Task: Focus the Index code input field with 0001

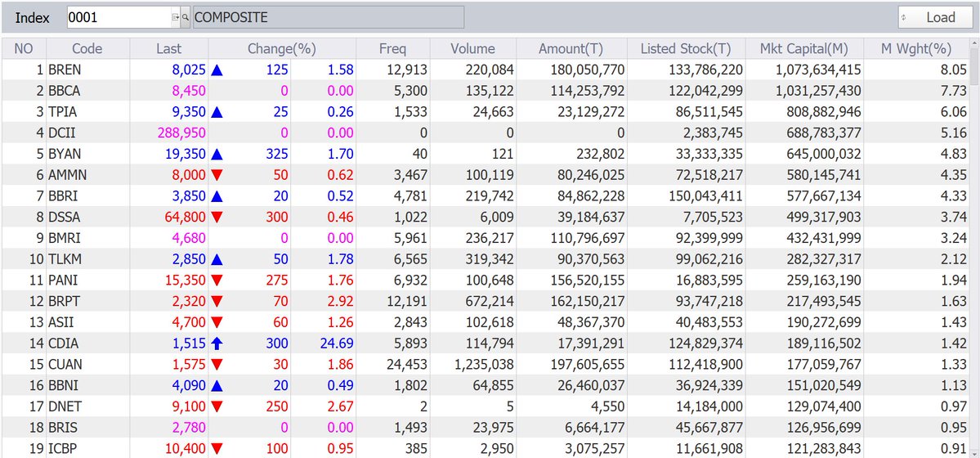Action: 119,17
